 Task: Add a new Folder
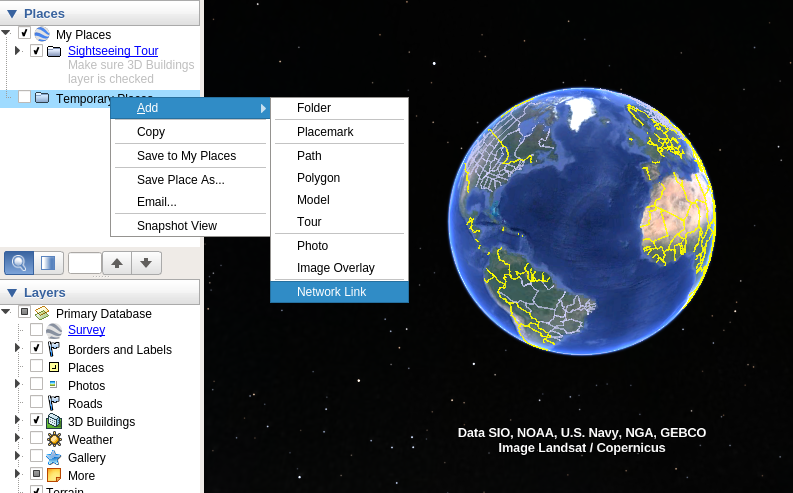pos(339,108)
